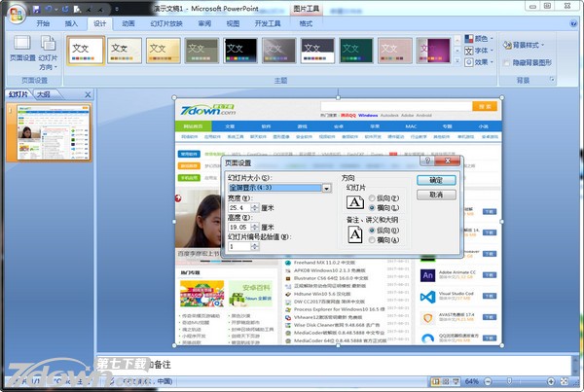Viewport: 584px width, 392px height.
Task: Open the 颜色 theme colors dropdown
Action: coord(479,39)
